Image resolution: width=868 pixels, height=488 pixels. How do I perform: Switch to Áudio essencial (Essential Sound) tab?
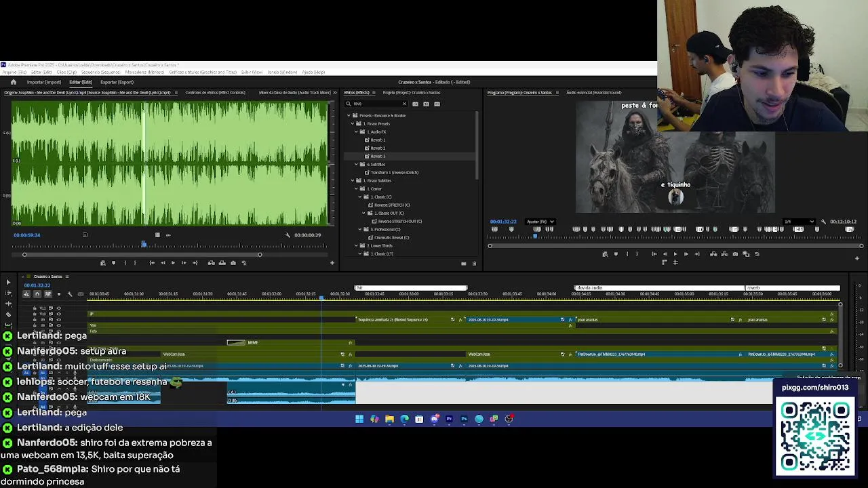coord(593,92)
